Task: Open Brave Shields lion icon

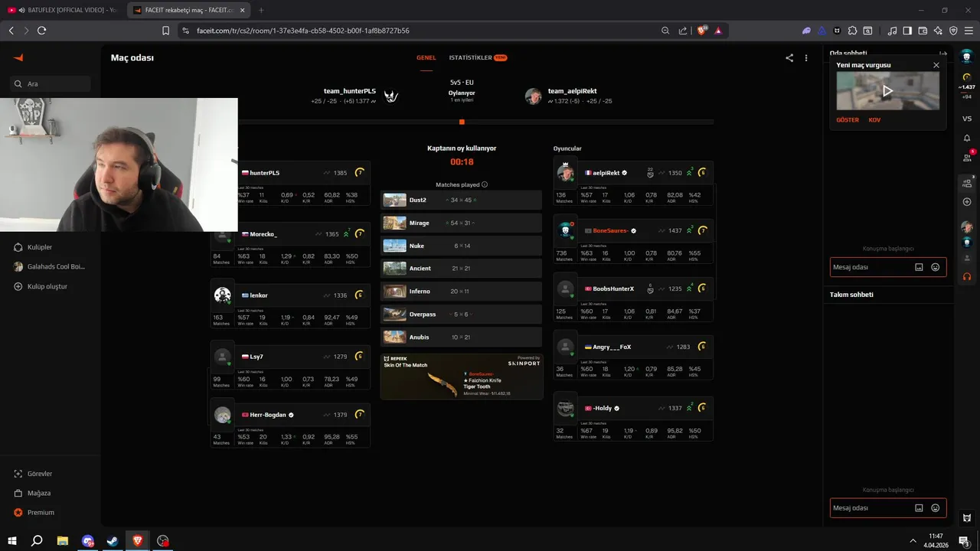Action: pos(701,31)
